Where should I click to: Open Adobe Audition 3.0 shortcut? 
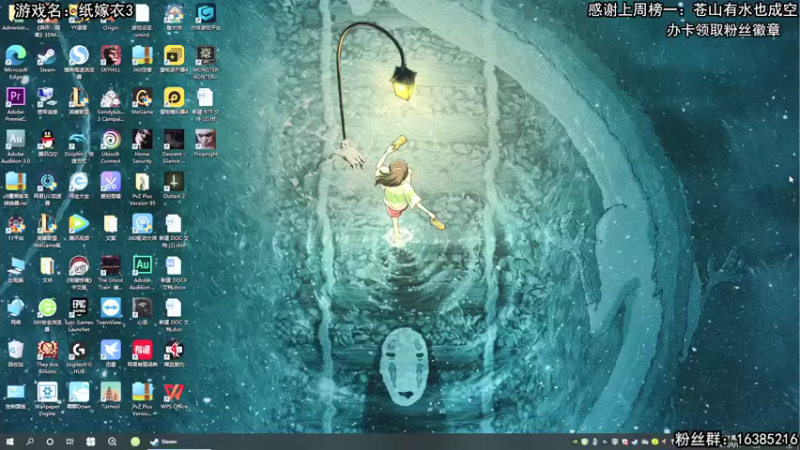[16, 146]
